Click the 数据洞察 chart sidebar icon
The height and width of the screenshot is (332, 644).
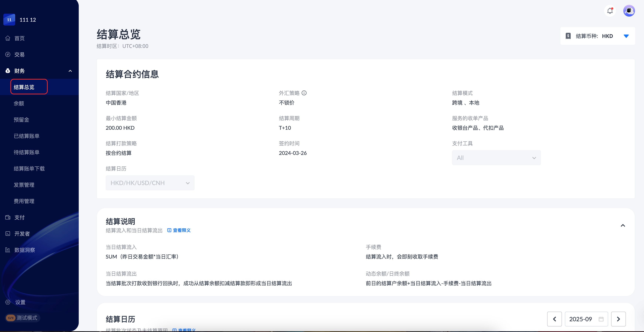(8, 250)
